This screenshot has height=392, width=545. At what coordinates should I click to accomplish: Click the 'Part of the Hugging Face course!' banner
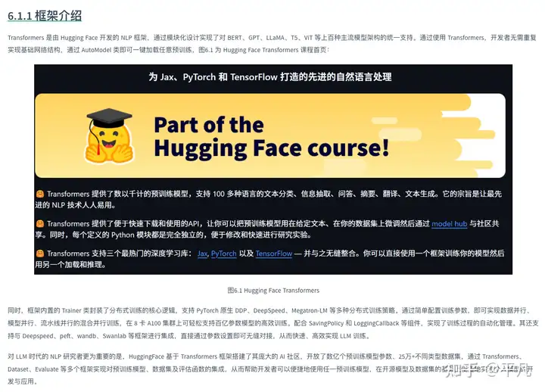click(x=270, y=135)
